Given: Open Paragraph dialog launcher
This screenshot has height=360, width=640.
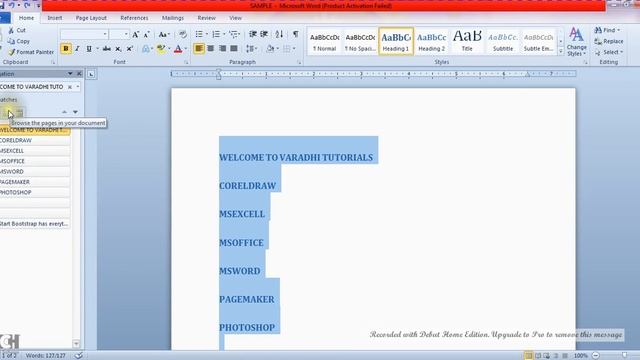Looking at the screenshot, I should [299, 62].
